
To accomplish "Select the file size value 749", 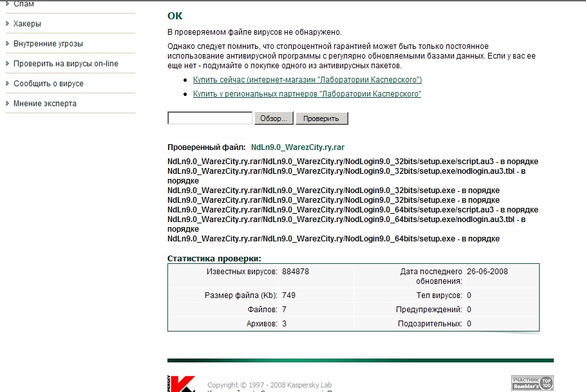I will 289,295.
